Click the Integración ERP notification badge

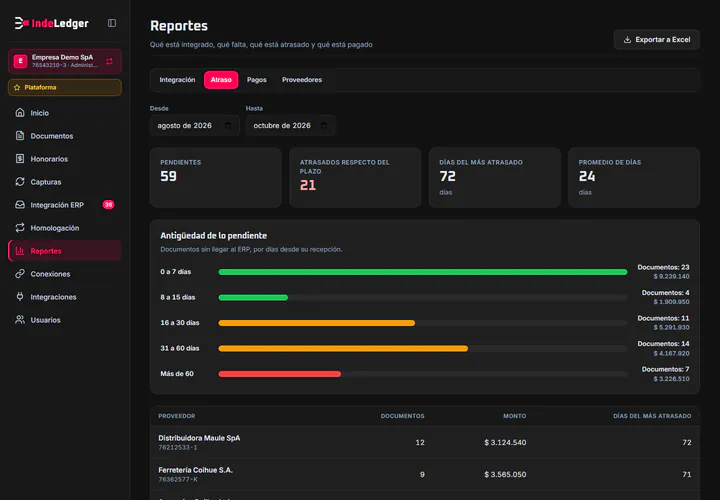[108, 205]
